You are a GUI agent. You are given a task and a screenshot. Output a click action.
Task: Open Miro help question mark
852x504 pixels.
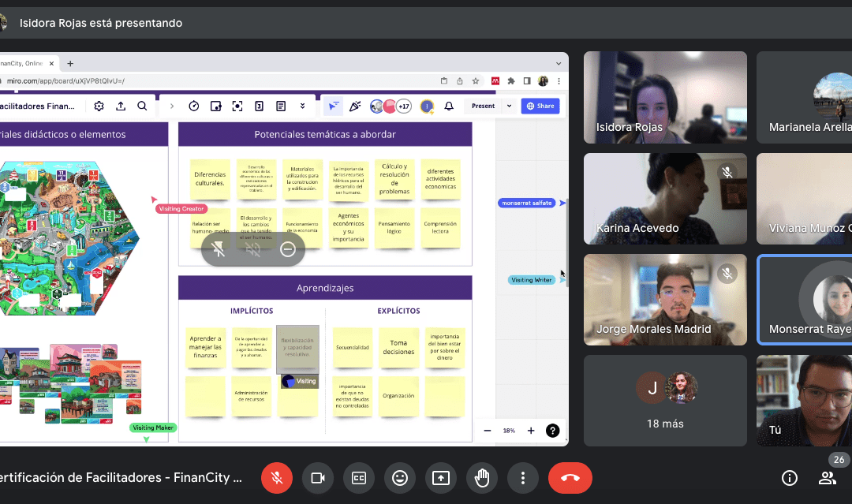tap(552, 431)
